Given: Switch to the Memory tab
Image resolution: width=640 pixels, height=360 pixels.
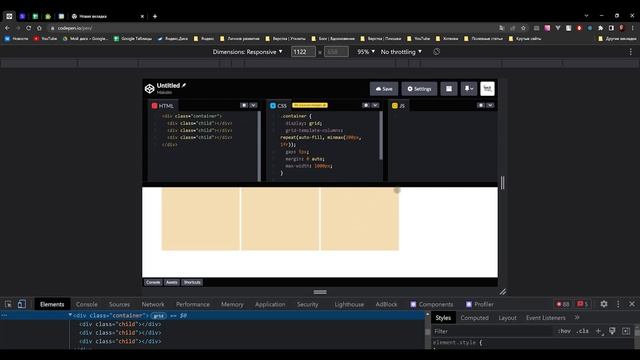Looking at the screenshot, I should [x=232, y=304].
